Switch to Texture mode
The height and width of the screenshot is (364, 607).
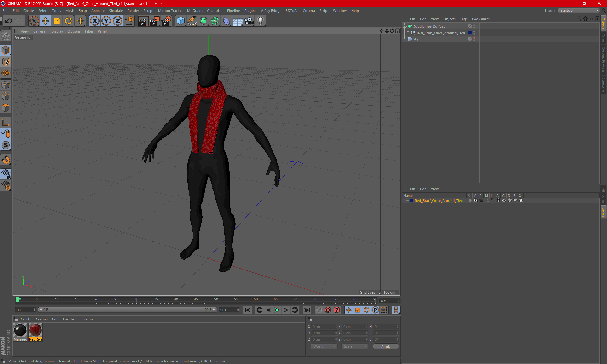[6, 62]
